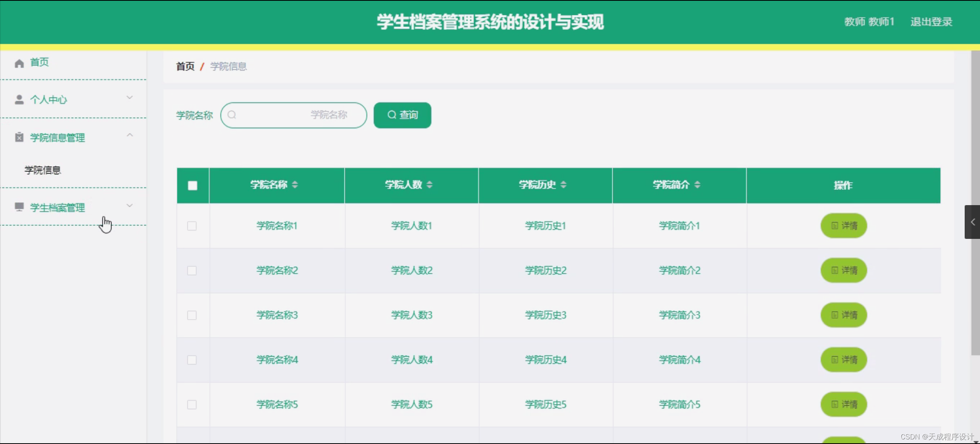Screen dimensions: 980x444
Task: Click the person icon beside 个人中心
Action: click(19, 100)
